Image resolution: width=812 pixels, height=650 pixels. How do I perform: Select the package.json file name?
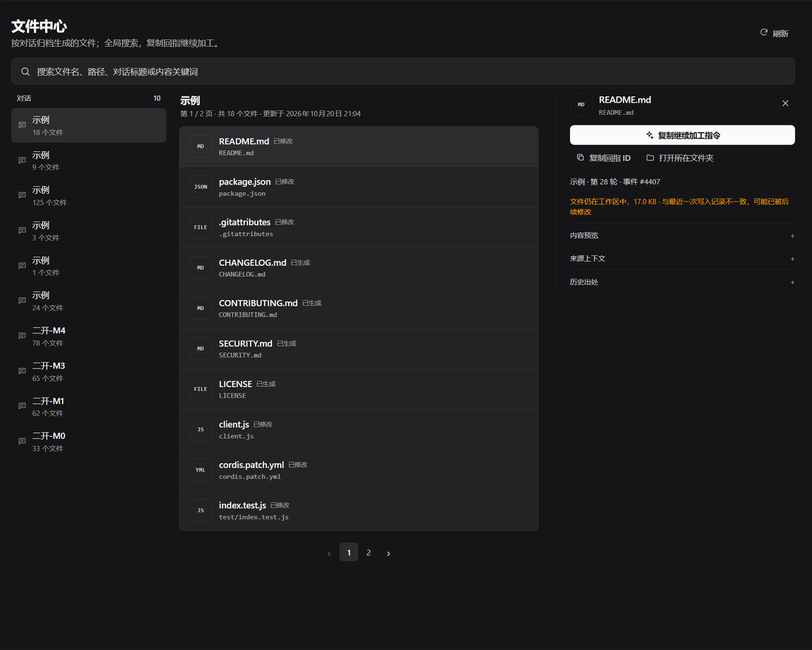pyautogui.click(x=245, y=182)
